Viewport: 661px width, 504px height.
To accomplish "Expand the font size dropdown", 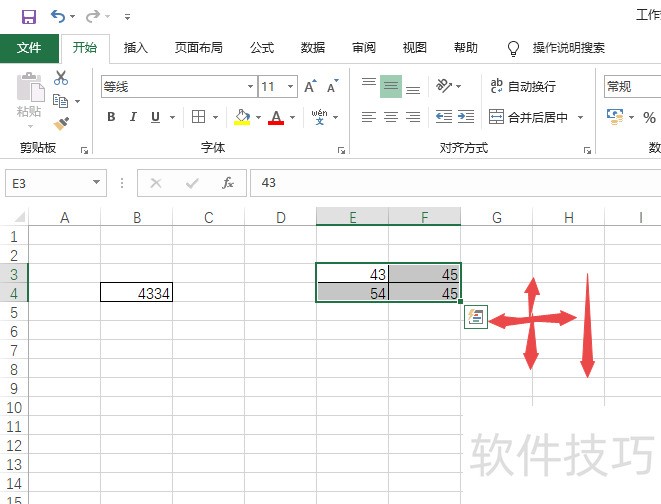I will [x=290, y=87].
